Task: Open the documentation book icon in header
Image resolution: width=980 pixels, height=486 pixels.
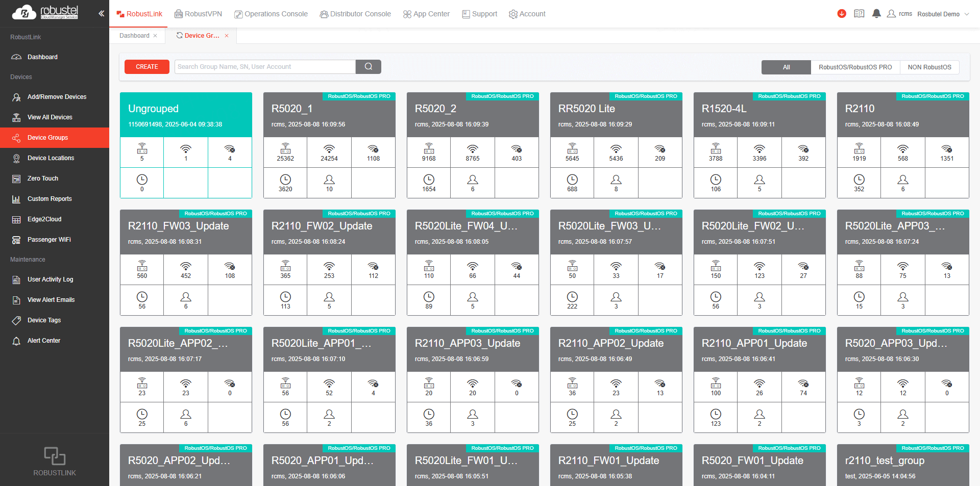Action: 859,14
